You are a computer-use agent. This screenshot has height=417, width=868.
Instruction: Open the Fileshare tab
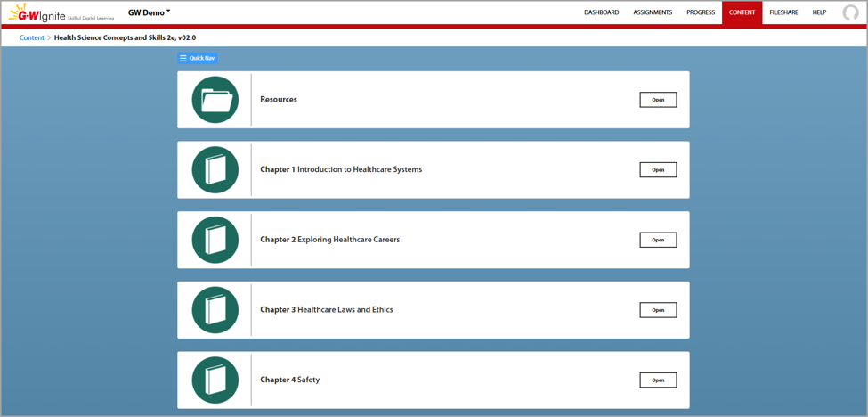pyautogui.click(x=783, y=12)
